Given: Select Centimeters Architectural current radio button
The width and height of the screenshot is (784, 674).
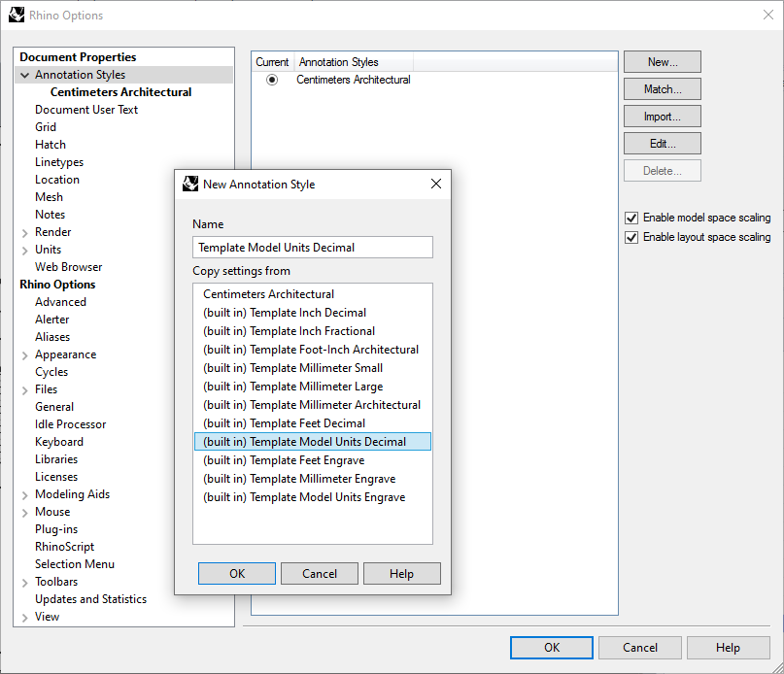Looking at the screenshot, I should click(x=272, y=80).
